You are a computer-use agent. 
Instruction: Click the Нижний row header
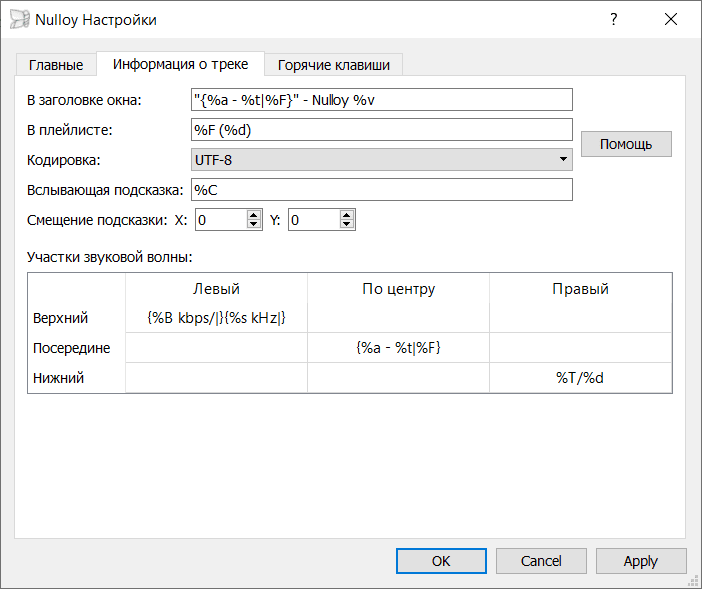coord(77,378)
